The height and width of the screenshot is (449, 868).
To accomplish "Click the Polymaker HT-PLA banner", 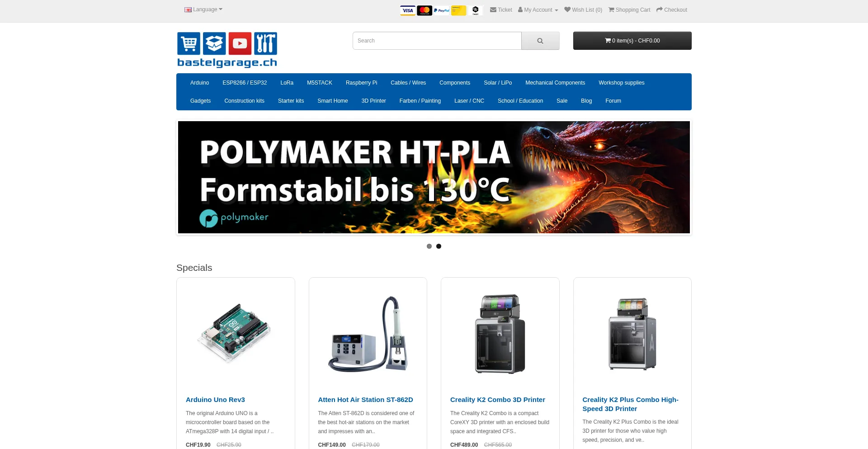I will coord(434,177).
